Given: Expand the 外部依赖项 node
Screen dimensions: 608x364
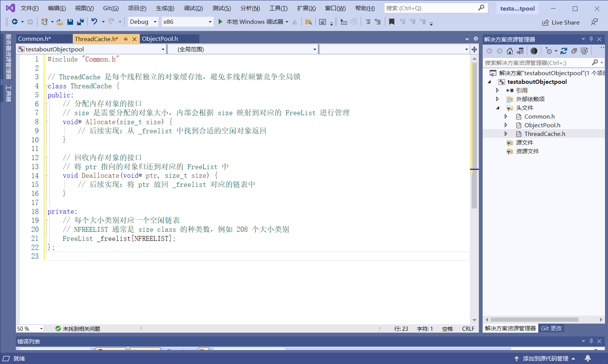Looking at the screenshot, I should 498,99.
